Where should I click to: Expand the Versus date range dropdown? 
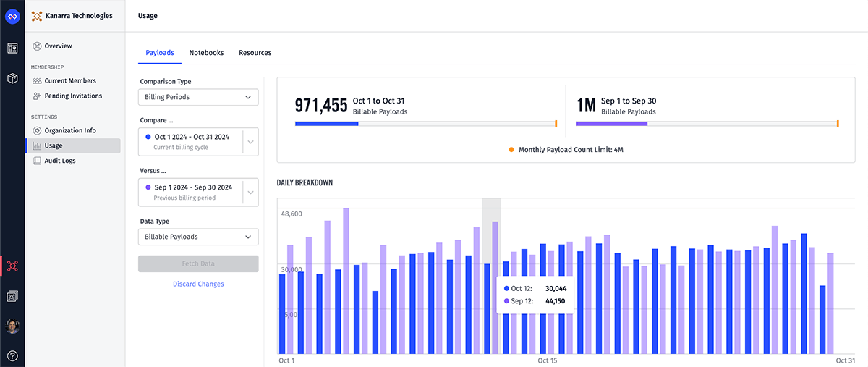pyautogui.click(x=197, y=193)
